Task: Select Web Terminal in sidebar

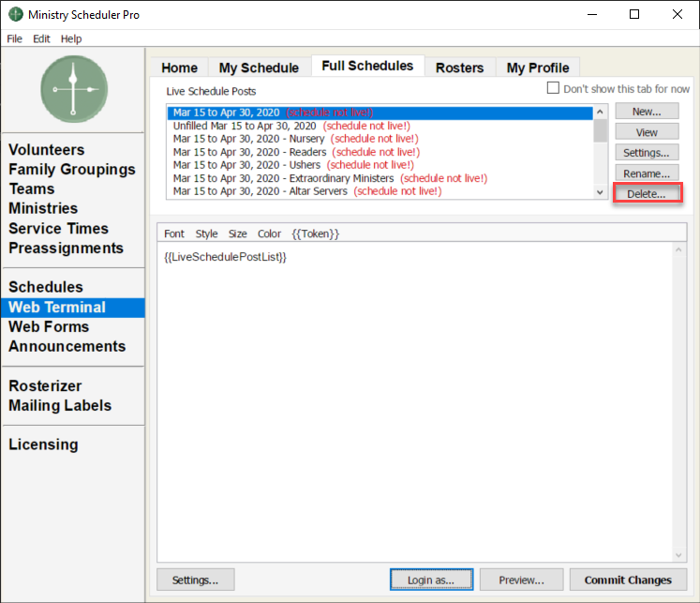Action: pyautogui.click(x=73, y=308)
